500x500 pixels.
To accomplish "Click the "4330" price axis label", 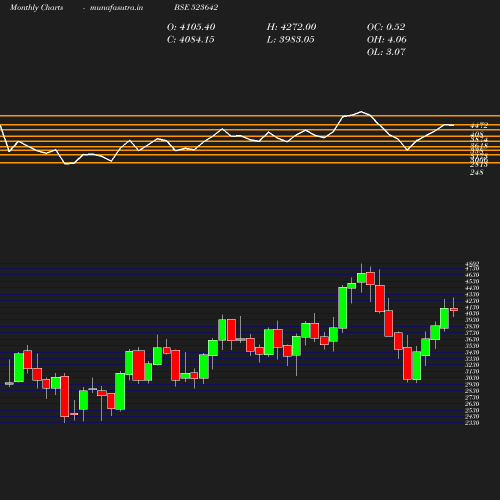I will pos(472,295).
